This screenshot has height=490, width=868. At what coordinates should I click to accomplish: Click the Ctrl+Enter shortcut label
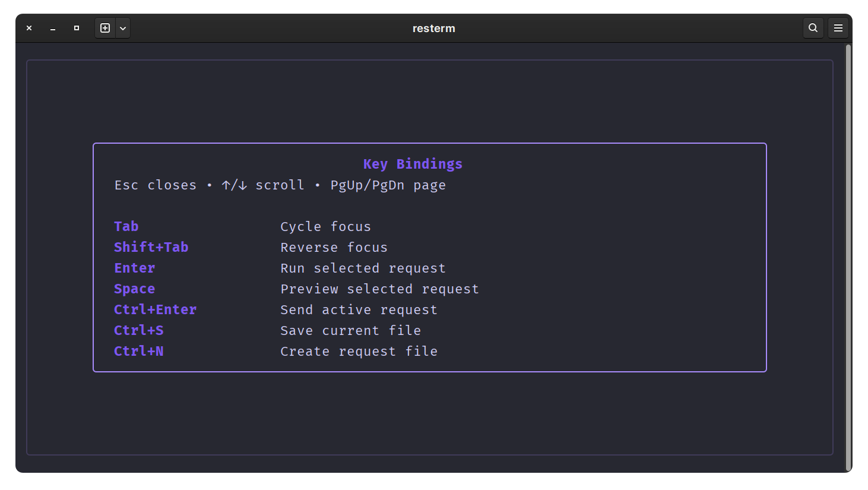point(155,309)
